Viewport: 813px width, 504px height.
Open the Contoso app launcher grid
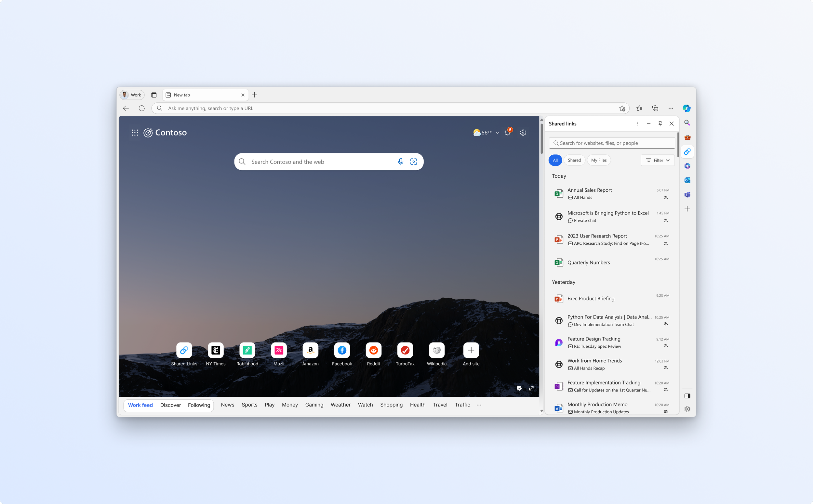(x=135, y=133)
